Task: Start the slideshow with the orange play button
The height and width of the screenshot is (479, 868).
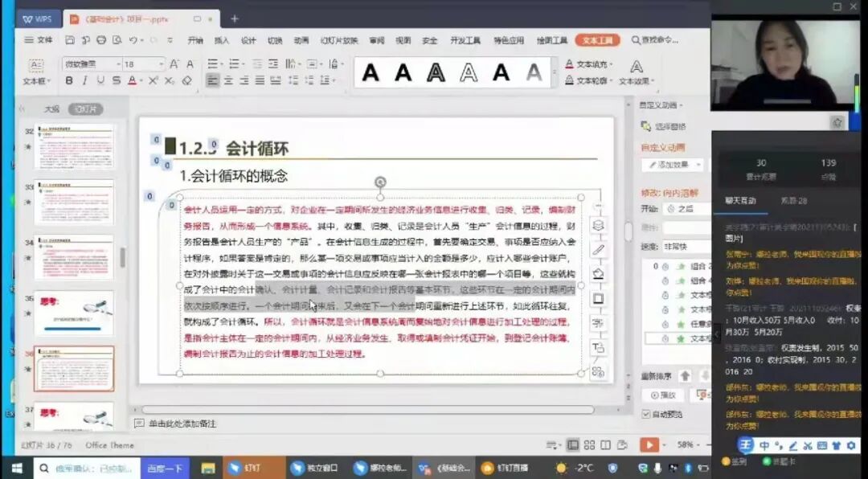Action: click(649, 445)
